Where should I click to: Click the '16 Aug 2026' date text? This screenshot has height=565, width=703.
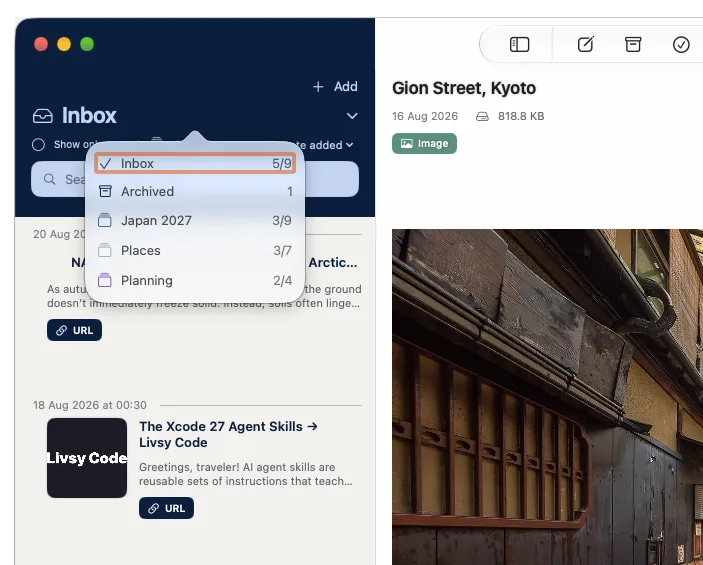[425, 116]
